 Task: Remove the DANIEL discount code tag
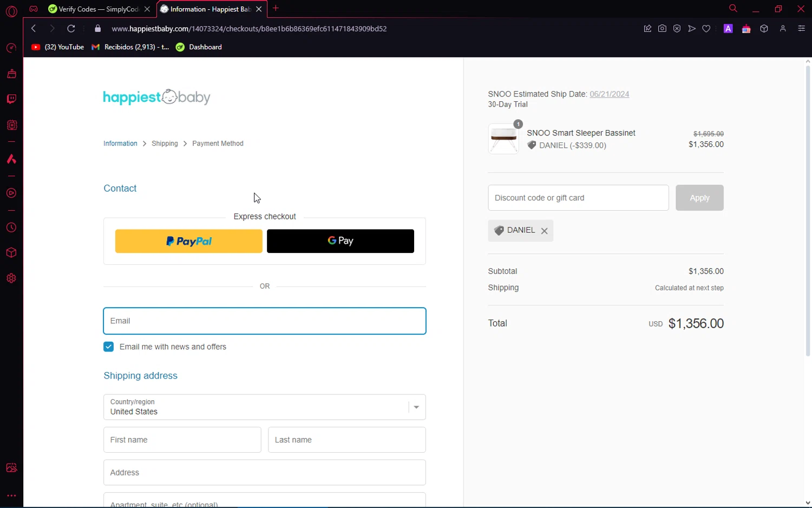point(545,231)
